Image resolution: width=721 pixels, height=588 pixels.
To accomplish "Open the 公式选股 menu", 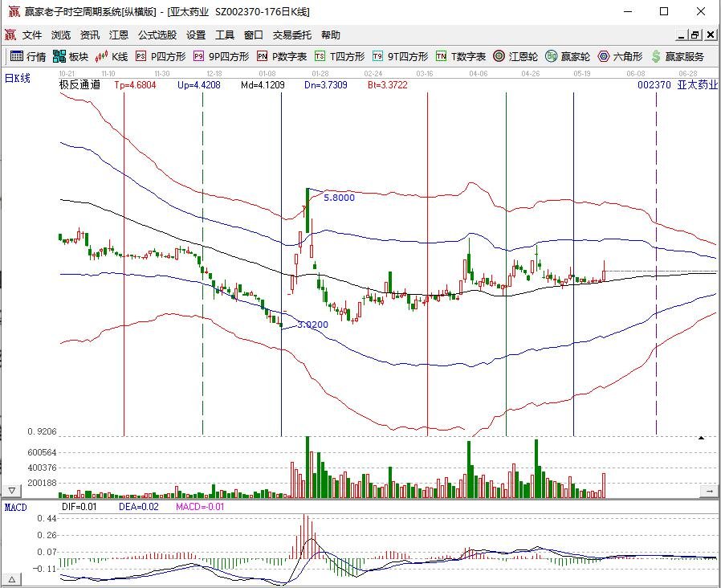I will 157,35.
